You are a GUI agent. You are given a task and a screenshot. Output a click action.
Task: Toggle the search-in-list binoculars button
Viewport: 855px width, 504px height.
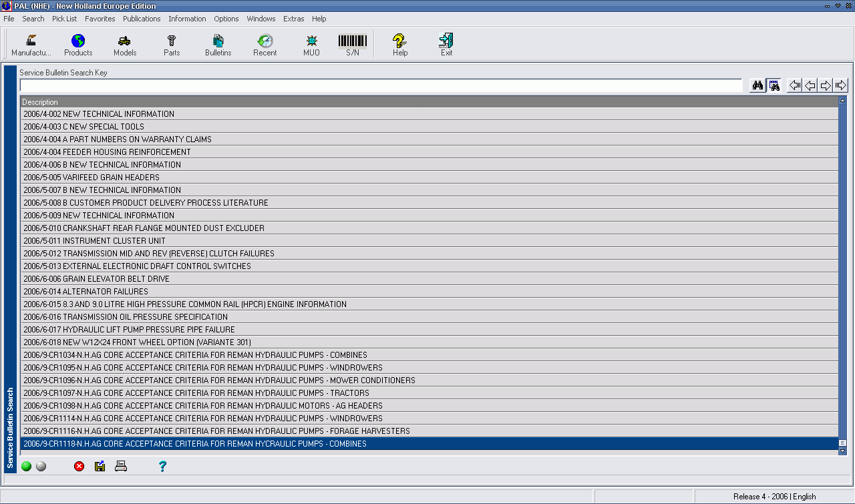click(x=774, y=85)
